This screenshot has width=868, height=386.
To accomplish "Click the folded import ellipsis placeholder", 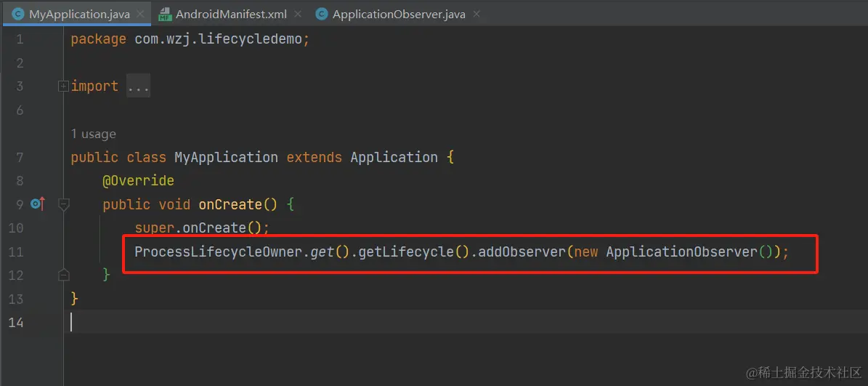I will coord(139,87).
